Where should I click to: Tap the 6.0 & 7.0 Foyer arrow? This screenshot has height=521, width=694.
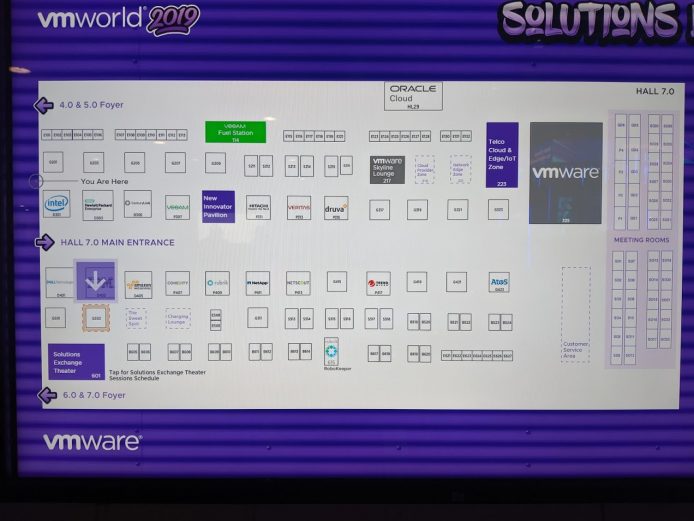[x=47, y=395]
